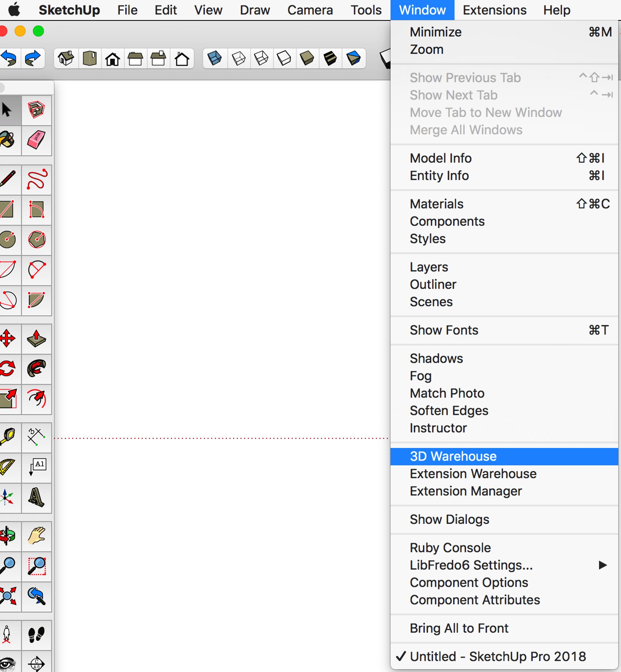Open 3D Warehouse from Window menu
621x672 pixels.
pyautogui.click(x=453, y=456)
